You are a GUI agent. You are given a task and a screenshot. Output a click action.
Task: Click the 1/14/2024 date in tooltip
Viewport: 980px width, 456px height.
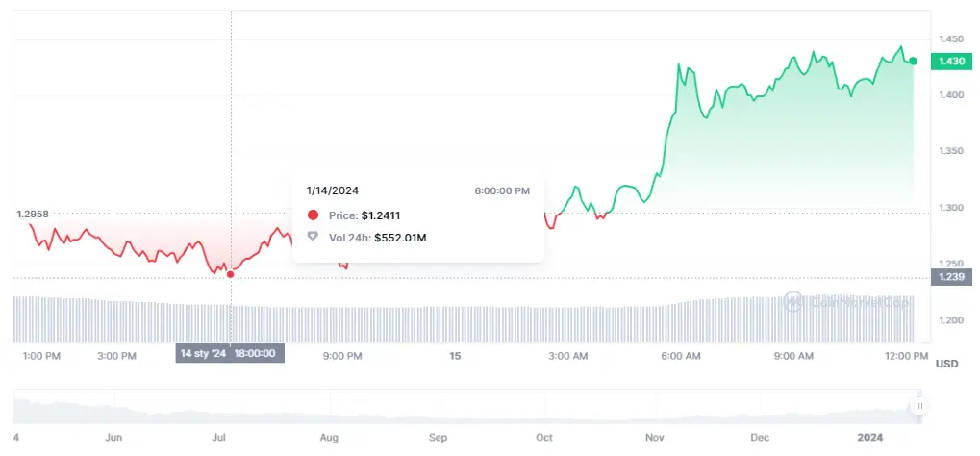coord(332,191)
